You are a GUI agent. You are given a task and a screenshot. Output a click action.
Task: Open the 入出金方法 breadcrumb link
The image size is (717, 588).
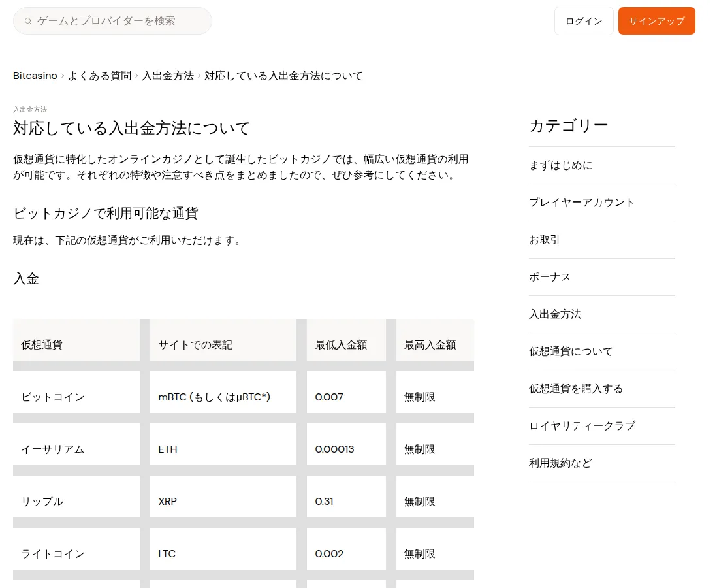click(168, 76)
